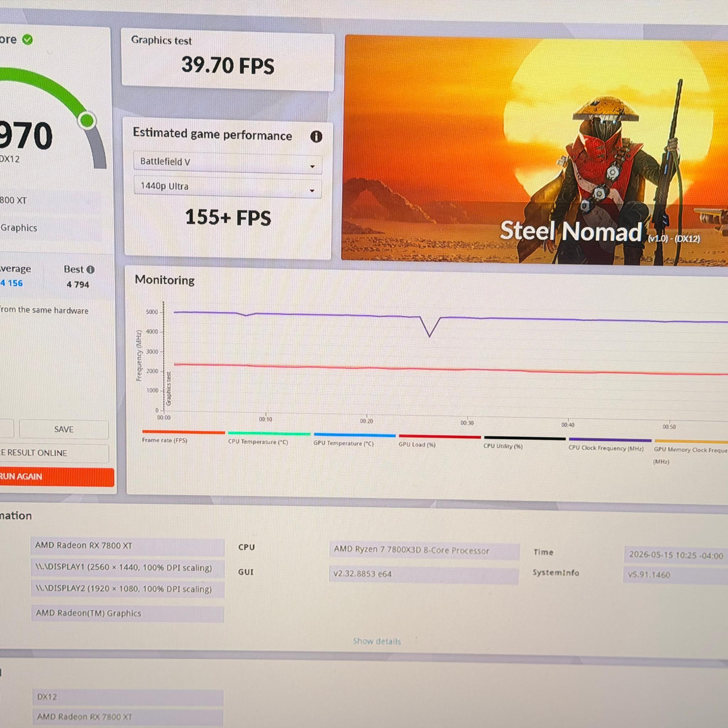Select the AMD Ryzen 7 7800X3D processor field
The width and height of the screenshot is (728, 728).
pyautogui.click(x=424, y=551)
